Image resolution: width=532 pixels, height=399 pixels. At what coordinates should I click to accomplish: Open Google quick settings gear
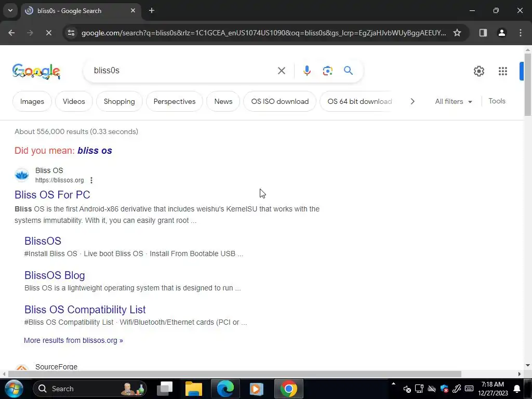(x=478, y=71)
